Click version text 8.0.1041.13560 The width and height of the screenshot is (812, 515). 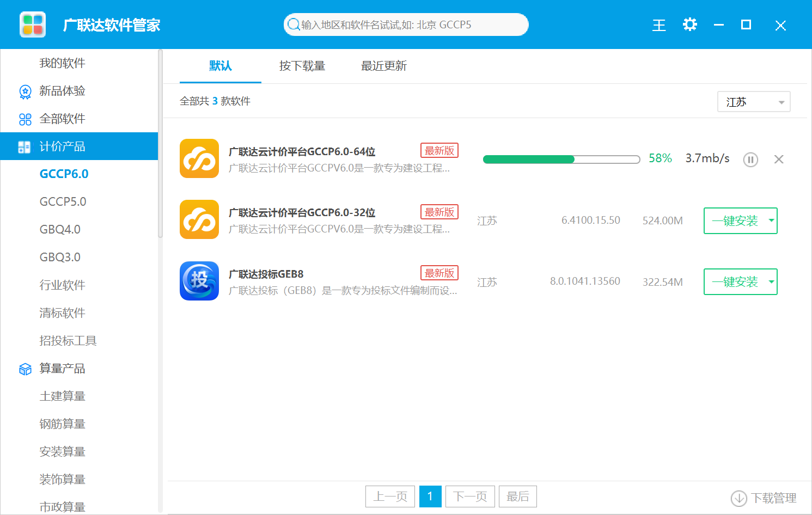click(585, 281)
